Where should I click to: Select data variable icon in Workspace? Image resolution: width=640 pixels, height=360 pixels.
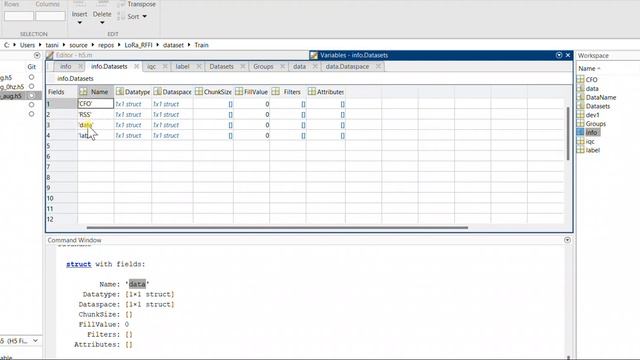coord(580,89)
